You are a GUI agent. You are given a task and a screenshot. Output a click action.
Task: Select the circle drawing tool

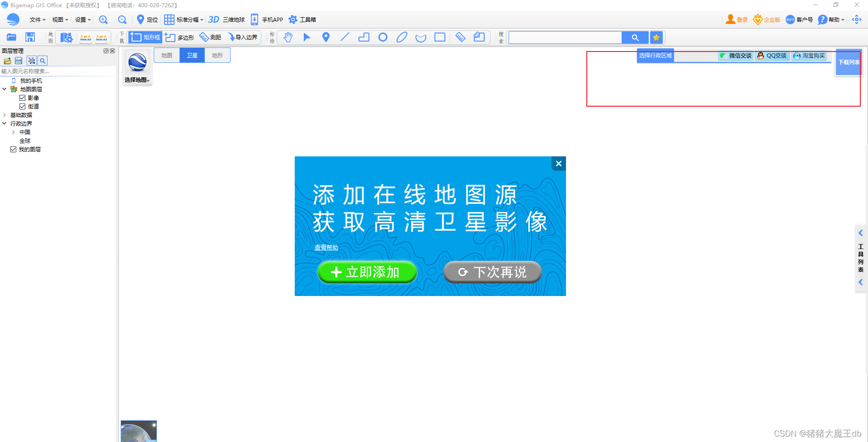pos(382,37)
